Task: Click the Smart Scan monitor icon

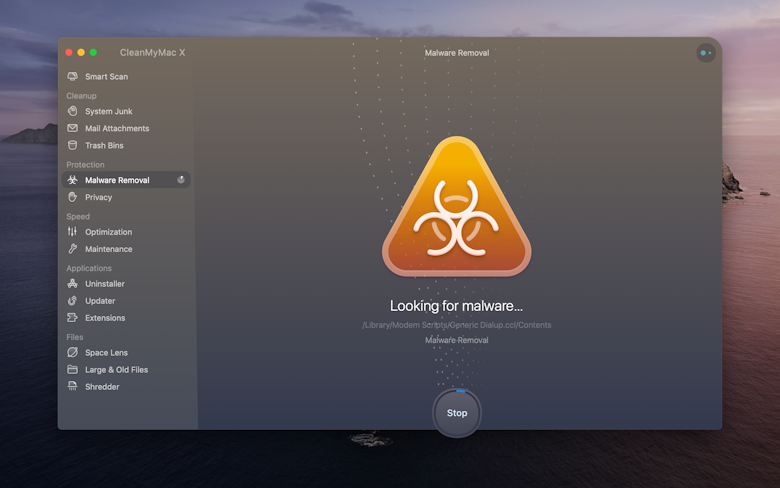Action: point(73,76)
